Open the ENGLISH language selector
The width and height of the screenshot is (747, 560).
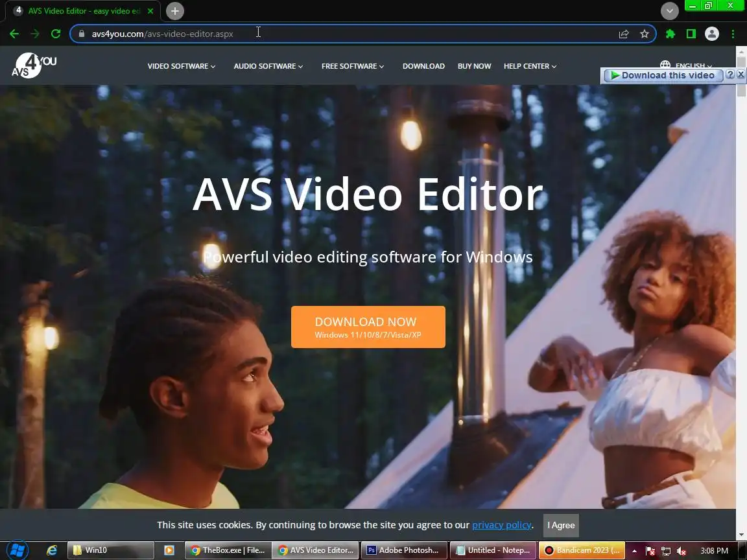[x=686, y=65]
